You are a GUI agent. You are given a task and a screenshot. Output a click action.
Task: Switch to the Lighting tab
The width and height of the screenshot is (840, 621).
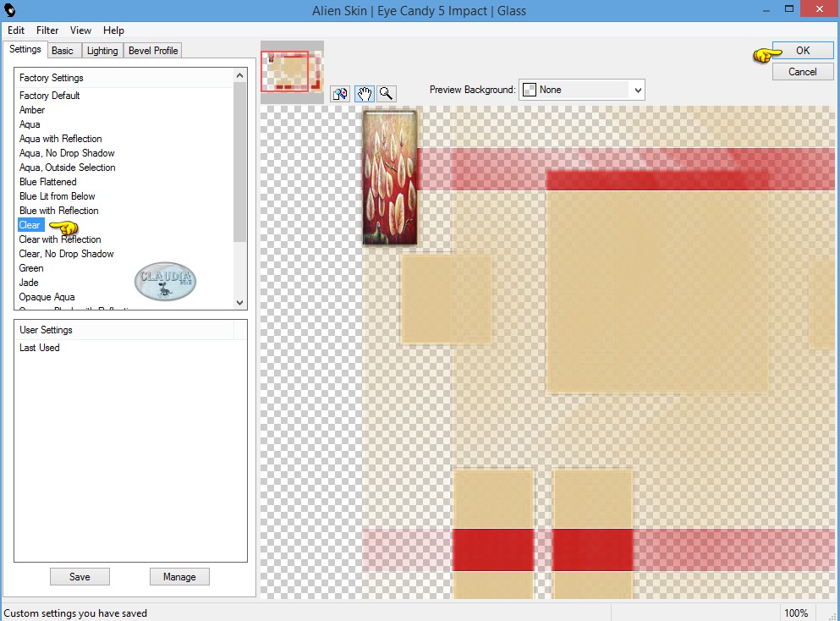click(102, 51)
